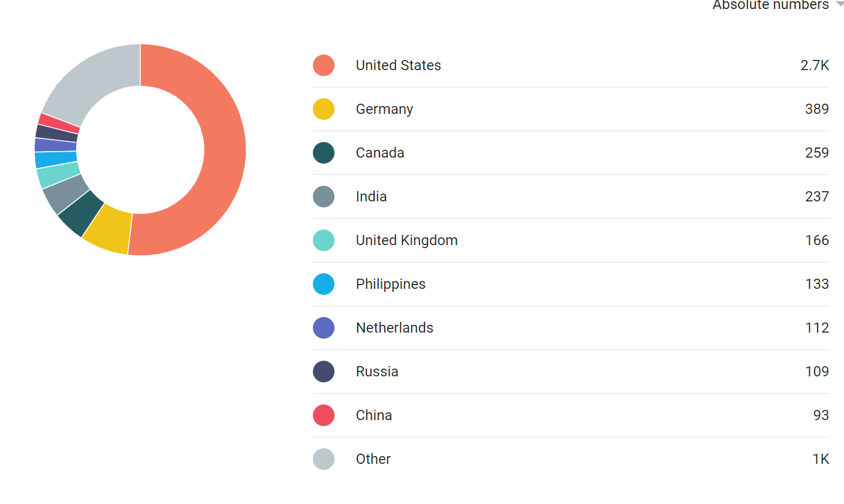Click the Netherlands purple legend dot
Viewport: 844px width, 504px height.
pyautogui.click(x=324, y=328)
